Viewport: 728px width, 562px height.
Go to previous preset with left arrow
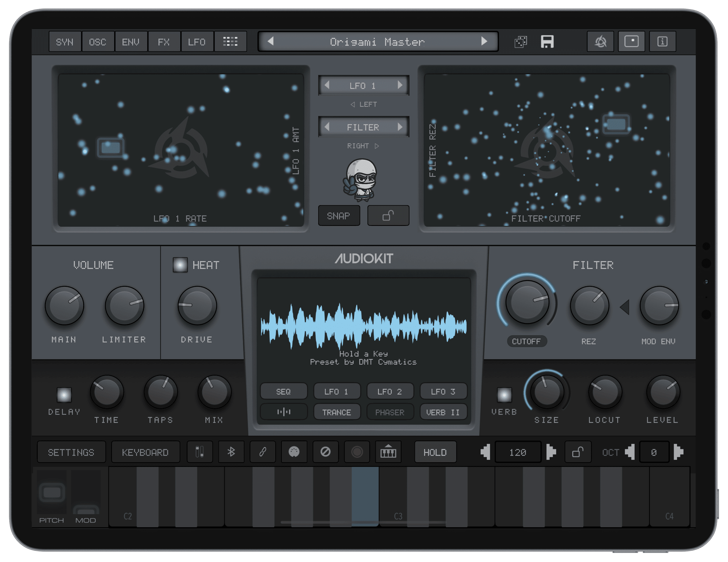point(271,41)
